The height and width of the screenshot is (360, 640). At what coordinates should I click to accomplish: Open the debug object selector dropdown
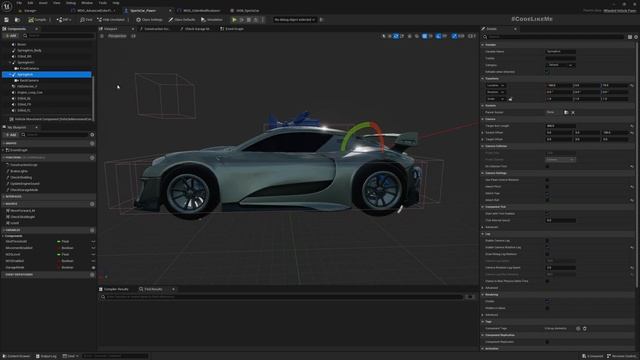coord(295,20)
